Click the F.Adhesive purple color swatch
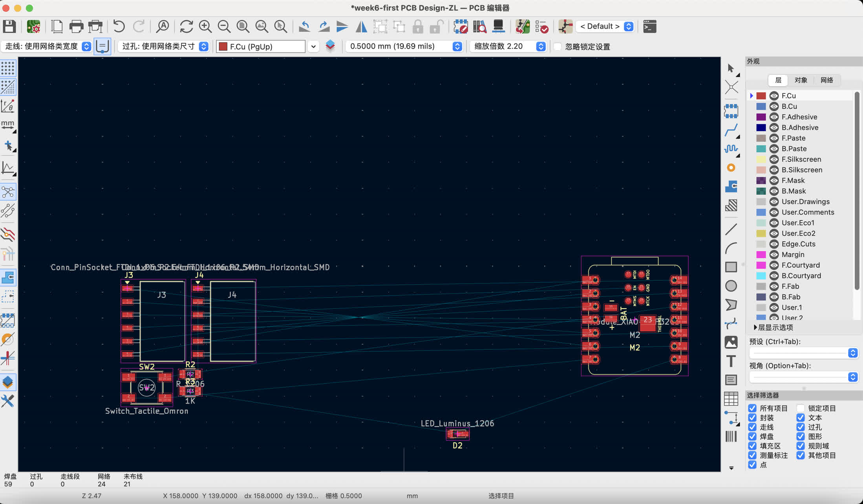Viewport: 863px width, 504px height. tap(761, 117)
